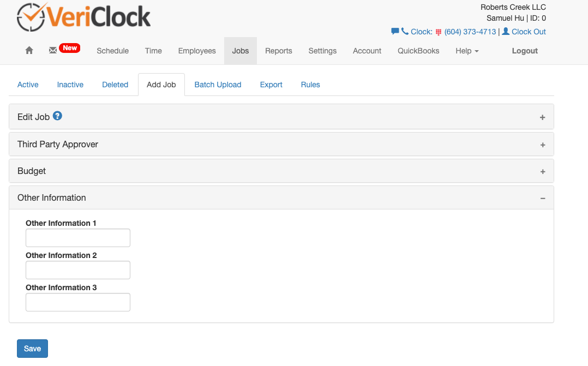Open the Reports menu item

pyautogui.click(x=278, y=51)
